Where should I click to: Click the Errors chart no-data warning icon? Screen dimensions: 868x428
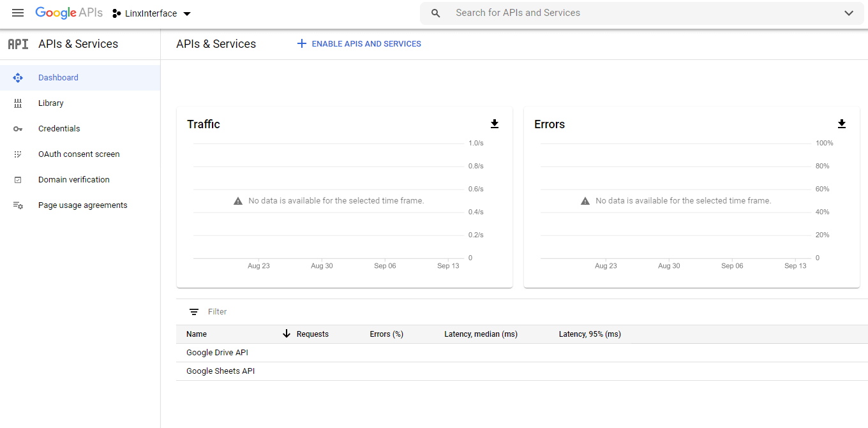(585, 201)
